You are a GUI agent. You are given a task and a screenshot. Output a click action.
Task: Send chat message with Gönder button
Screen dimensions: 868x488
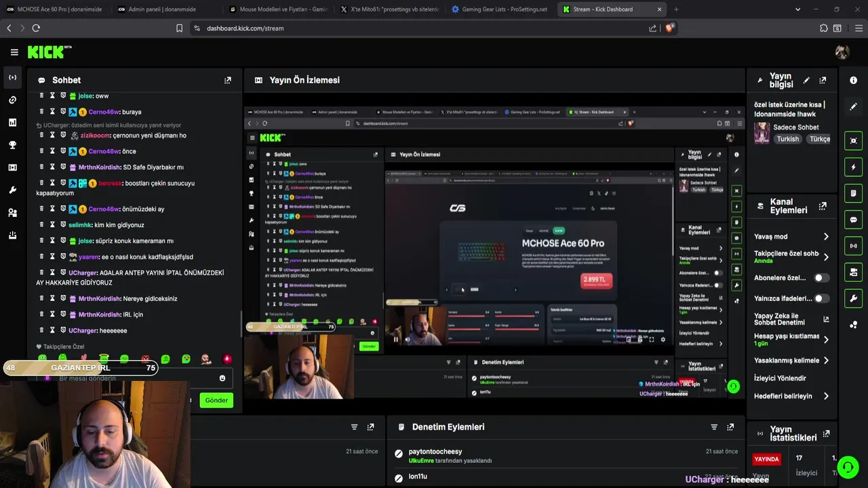coord(216,400)
